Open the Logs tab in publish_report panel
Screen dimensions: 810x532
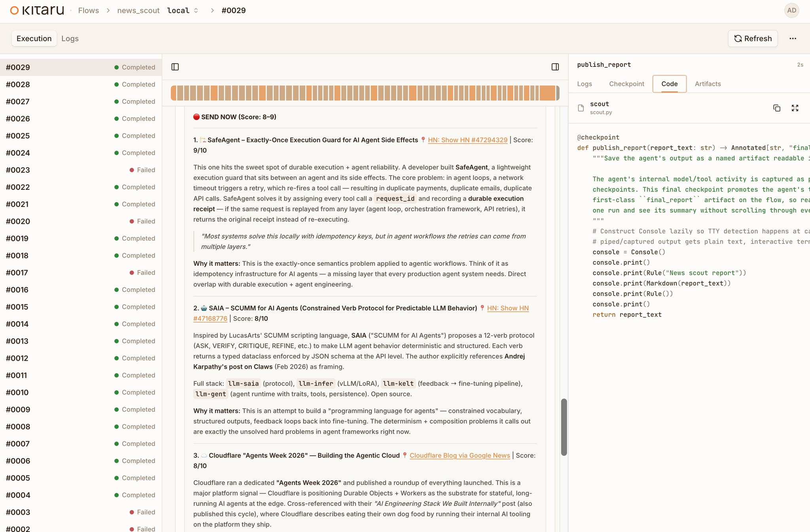pos(585,84)
